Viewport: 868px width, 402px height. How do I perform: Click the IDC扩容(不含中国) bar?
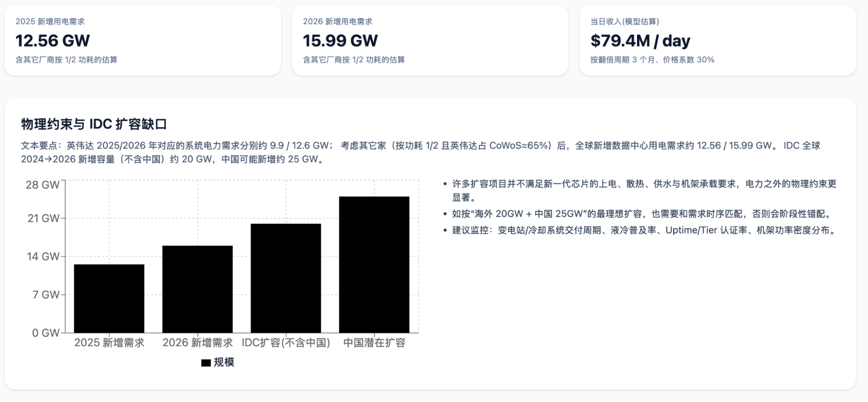(286, 278)
